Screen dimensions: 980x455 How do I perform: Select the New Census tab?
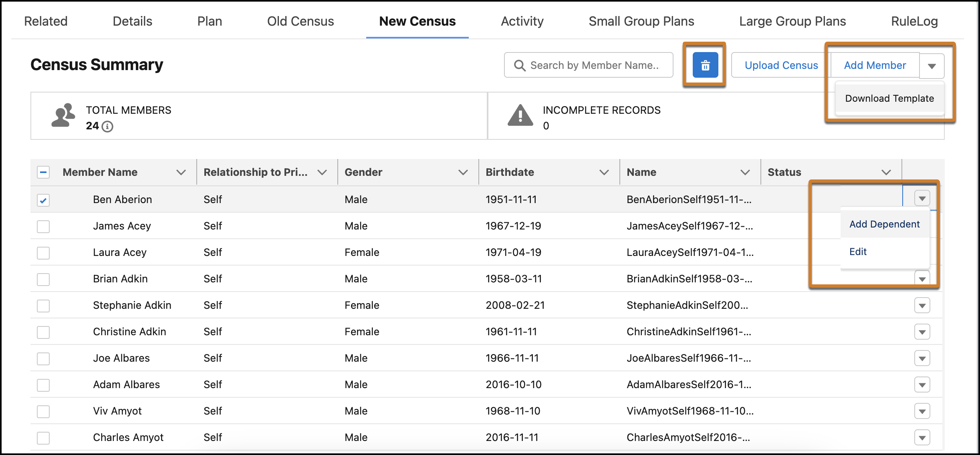(x=417, y=21)
